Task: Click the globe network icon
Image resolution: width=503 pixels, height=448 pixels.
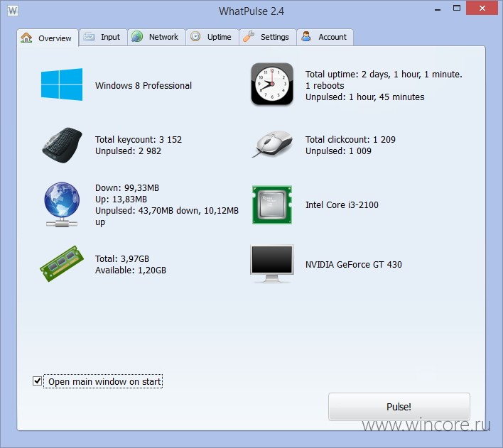Action: point(62,204)
